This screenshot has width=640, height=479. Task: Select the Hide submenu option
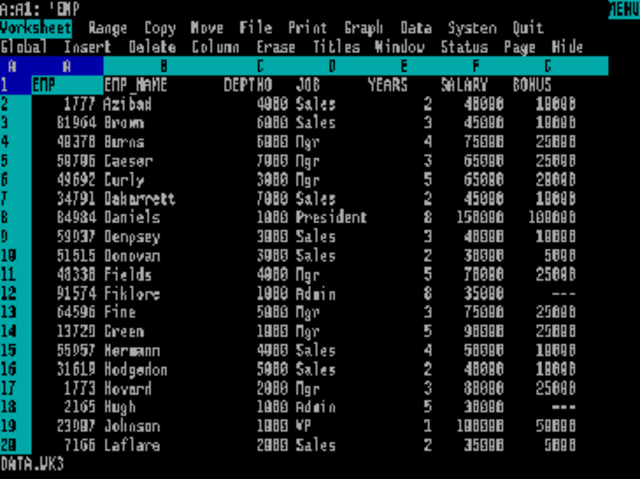(x=567, y=47)
